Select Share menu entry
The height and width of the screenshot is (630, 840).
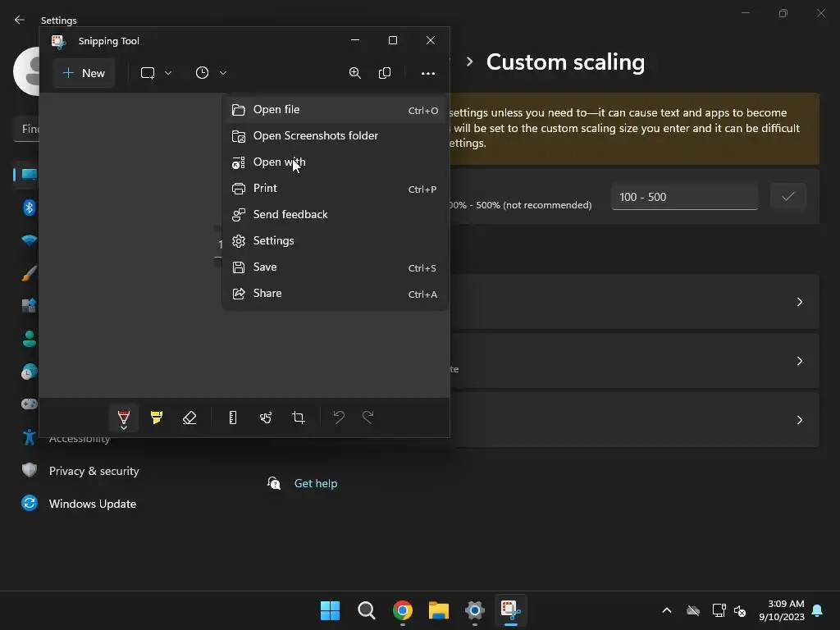(267, 294)
